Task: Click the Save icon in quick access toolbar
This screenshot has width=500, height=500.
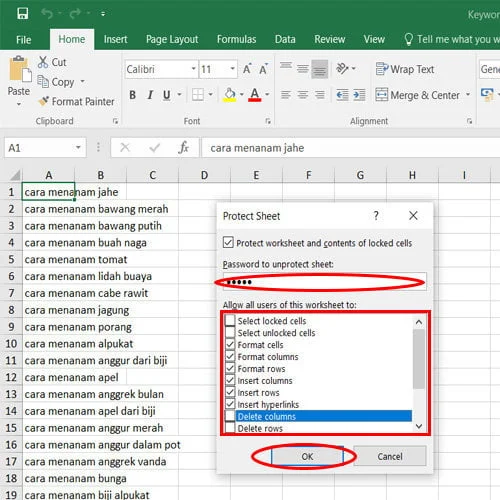Action: pos(23,14)
